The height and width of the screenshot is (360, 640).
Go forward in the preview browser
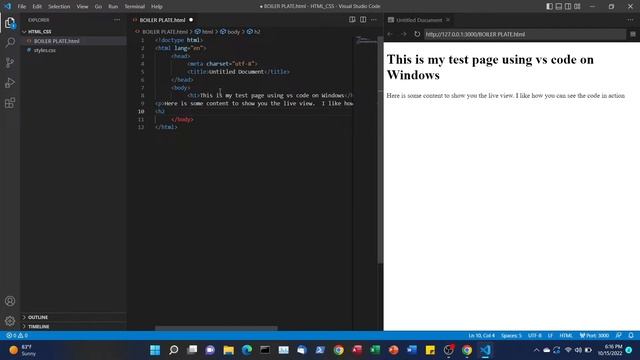404,34
